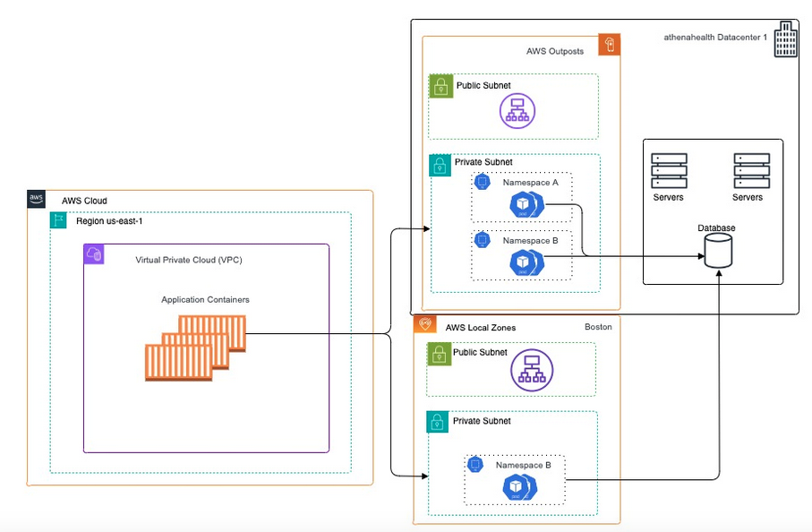Select the AWS Outposts title label

coord(557,51)
